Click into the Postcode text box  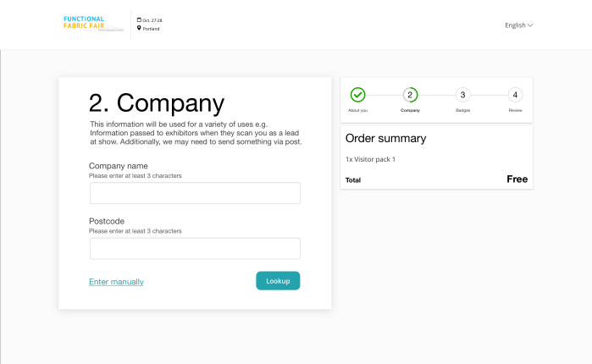[195, 248]
